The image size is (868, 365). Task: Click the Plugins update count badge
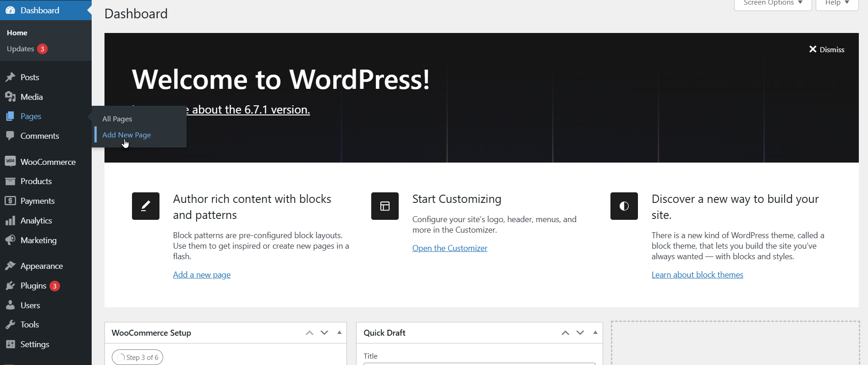click(x=55, y=286)
